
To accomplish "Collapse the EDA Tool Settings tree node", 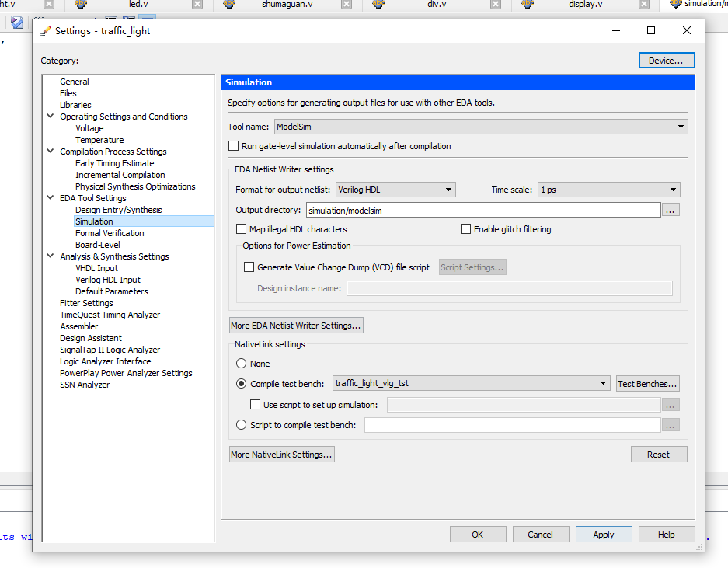I will click(x=51, y=198).
